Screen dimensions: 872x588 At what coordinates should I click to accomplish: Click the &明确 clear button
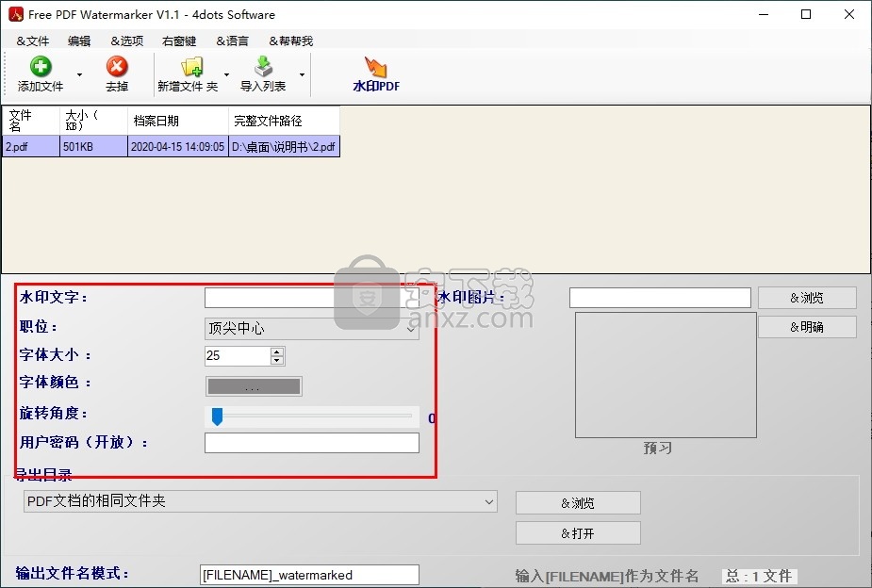coord(807,327)
